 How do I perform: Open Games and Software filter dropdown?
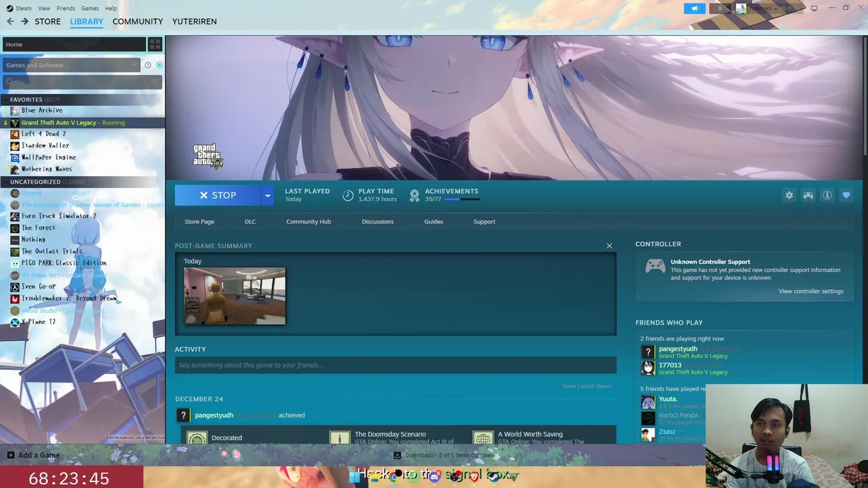click(x=71, y=65)
